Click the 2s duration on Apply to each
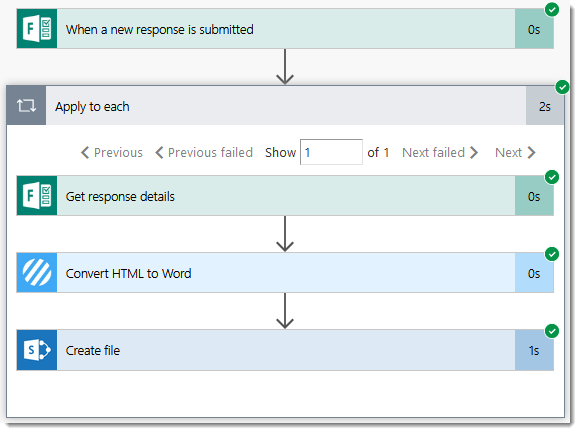Image resolution: width=580 pixels, height=433 pixels. click(x=544, y=106)
